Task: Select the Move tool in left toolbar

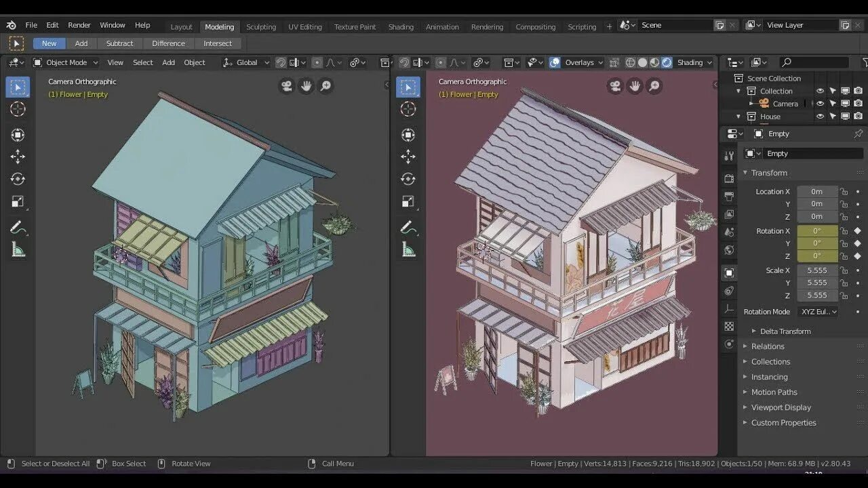Action: [18, 157]
